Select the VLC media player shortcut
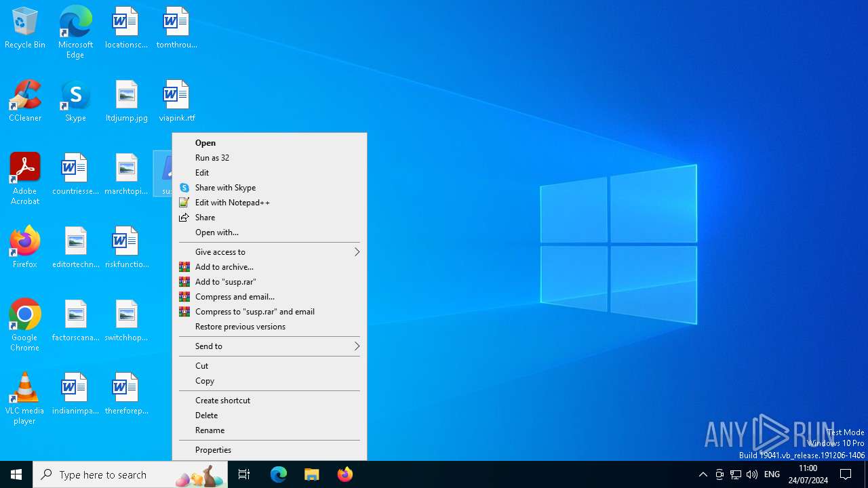868x488 pixels. (x=25, y=398)
